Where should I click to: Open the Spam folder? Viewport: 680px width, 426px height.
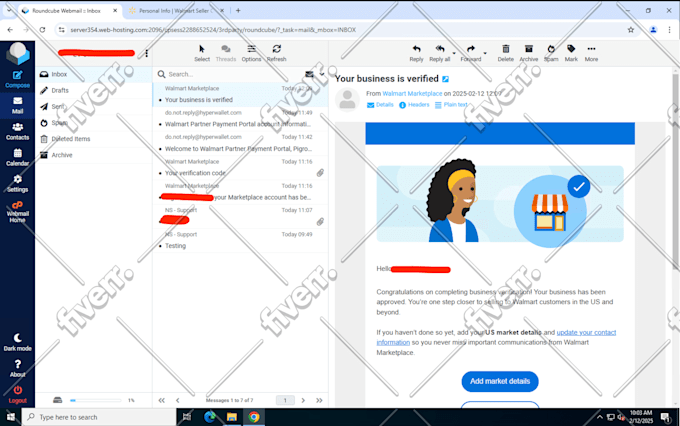tap(94, 123)
